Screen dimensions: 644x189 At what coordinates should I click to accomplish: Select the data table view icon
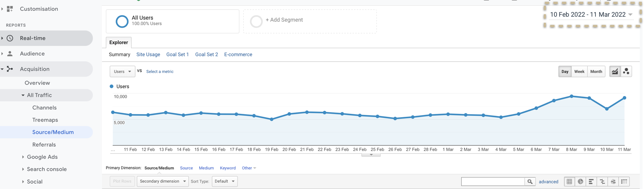click(569, 182)
